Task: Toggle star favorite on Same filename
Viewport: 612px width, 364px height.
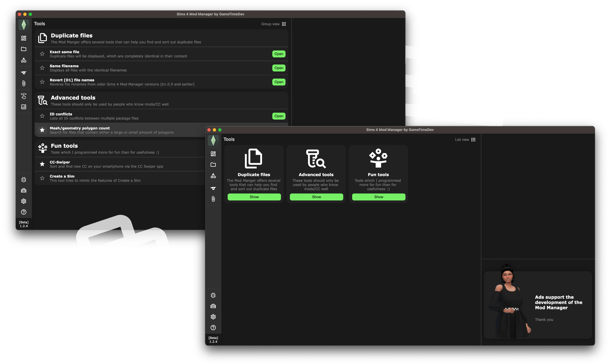Action: point(42,68)
